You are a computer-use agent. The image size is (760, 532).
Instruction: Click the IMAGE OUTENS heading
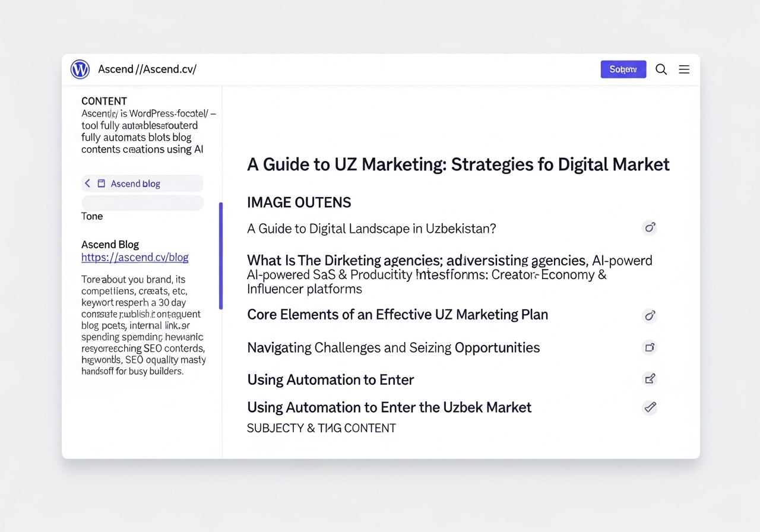[x=299, y=202]
